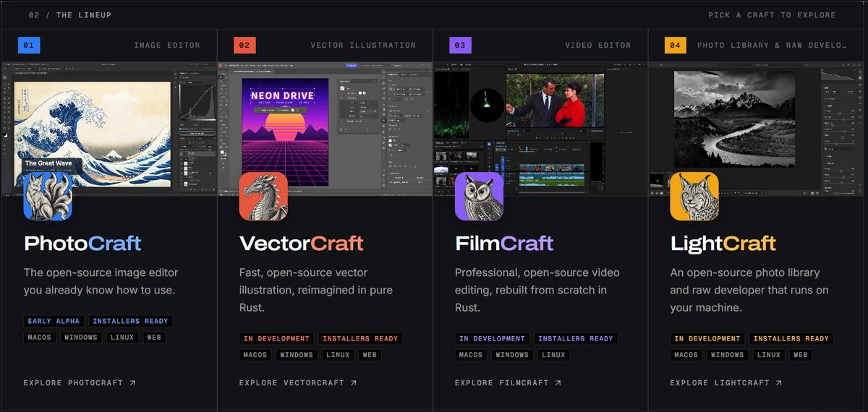
Task: Click the orange 04 number badge
Action: (x=675, y=45)
